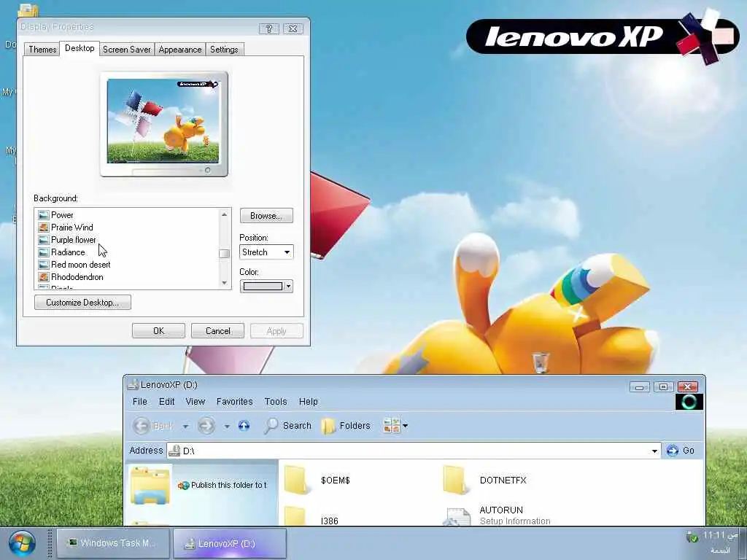Switch to Windows Task Manager taskbar button
This screenshot has height=560, width=747.
coord(113,542)
